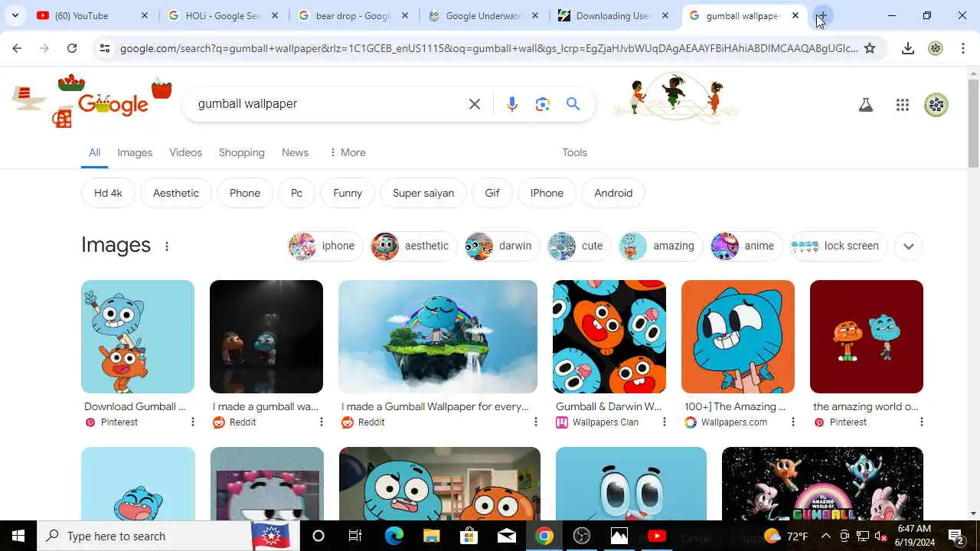View site information icon in address bar
The image size is (980, 551).
pyautogui.click(x=105, y=48)
